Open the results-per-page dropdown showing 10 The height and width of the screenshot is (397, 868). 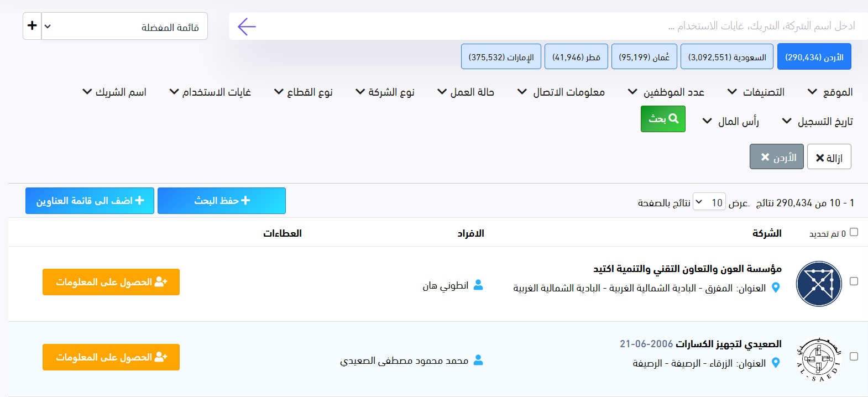[709, 202]
